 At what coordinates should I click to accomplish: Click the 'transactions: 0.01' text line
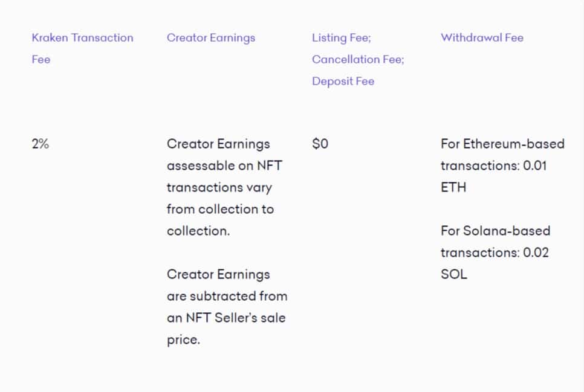point(493,166)
